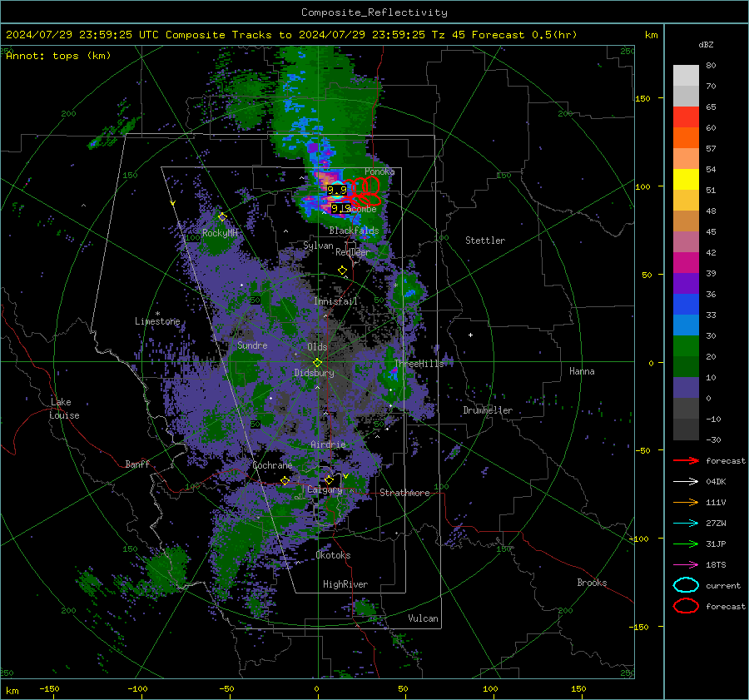Click the Banff label

(x=137, y=464)
